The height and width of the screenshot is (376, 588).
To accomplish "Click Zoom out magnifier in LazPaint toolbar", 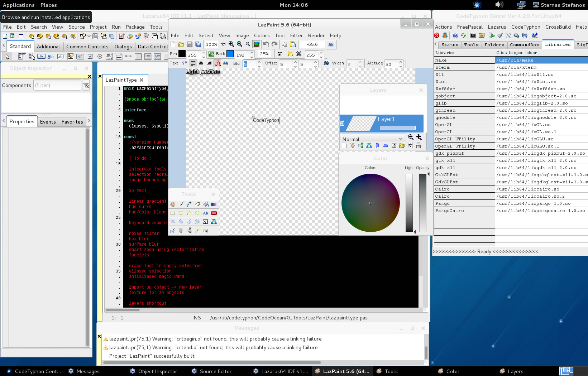I will coord(239,44).
